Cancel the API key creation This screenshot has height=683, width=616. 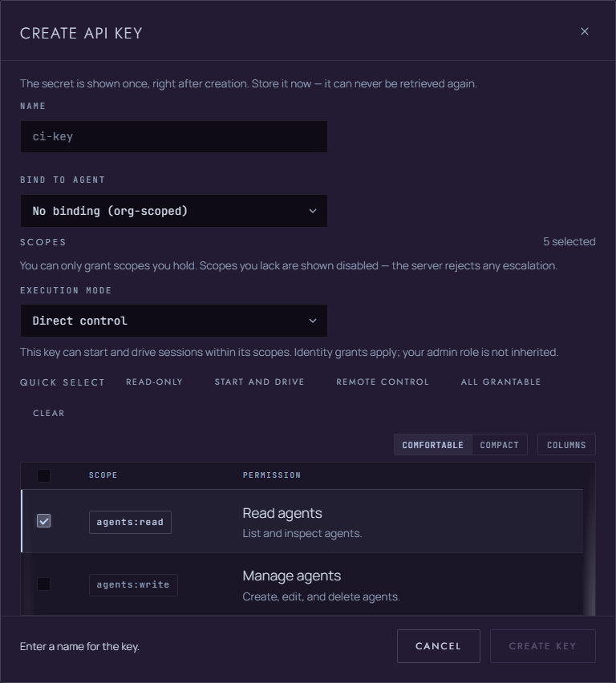click(438, 646)
